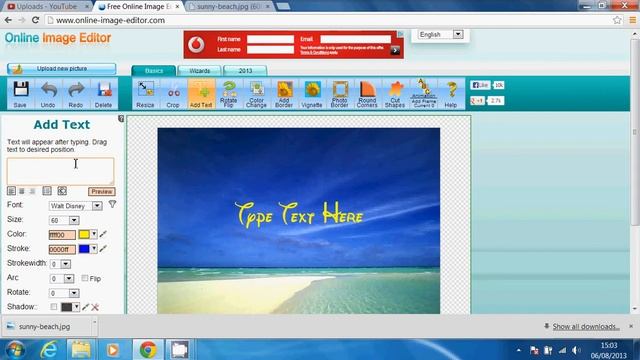Click the text entry box in Add Text
The image size is (640, 360).
pos(60,171)
